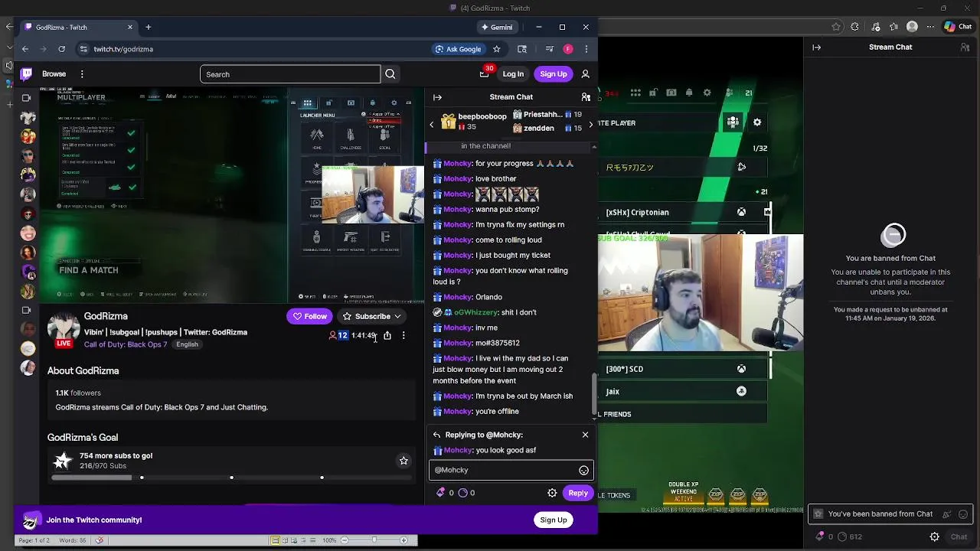
Task: Open the community icon in background Stream Chat
Action: pos(965,47)
